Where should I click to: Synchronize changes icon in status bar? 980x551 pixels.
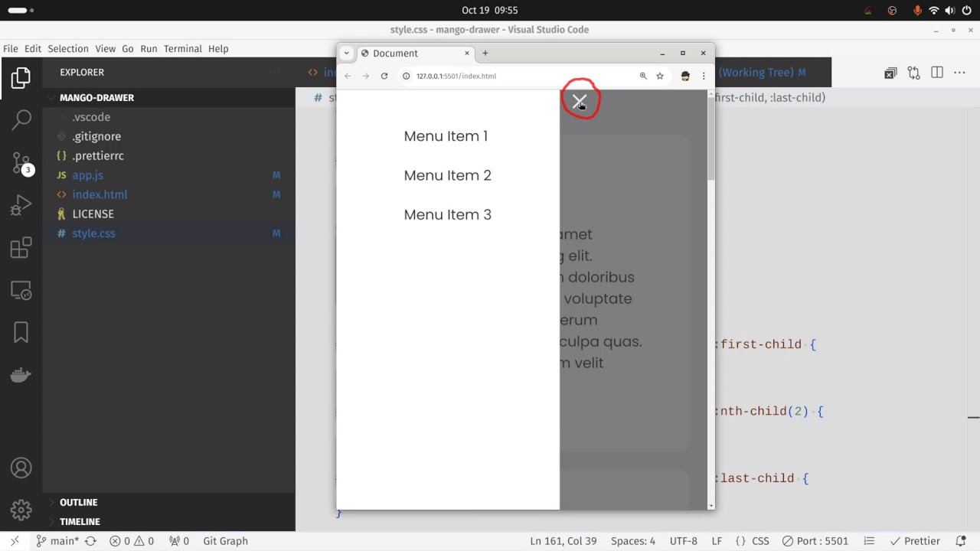[x=90, y=541]
